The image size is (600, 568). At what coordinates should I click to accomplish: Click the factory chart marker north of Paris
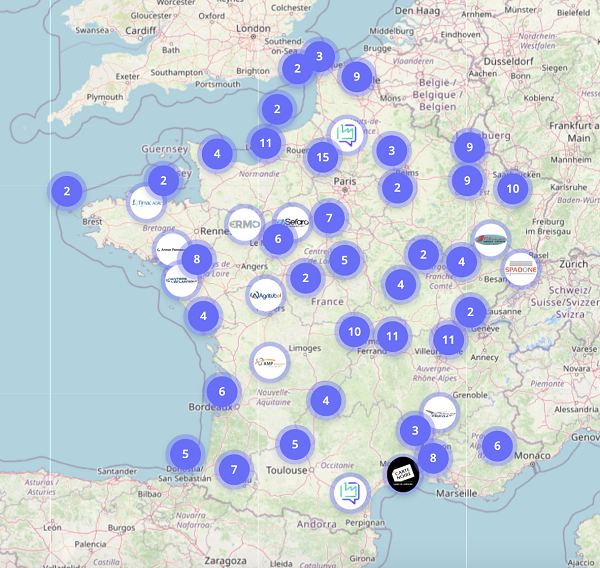[x=346, y=134]
